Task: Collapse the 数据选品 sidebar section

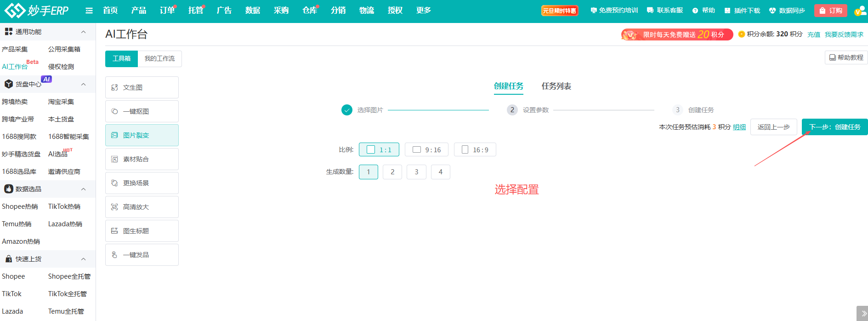Action: click(x=83, y=189)
